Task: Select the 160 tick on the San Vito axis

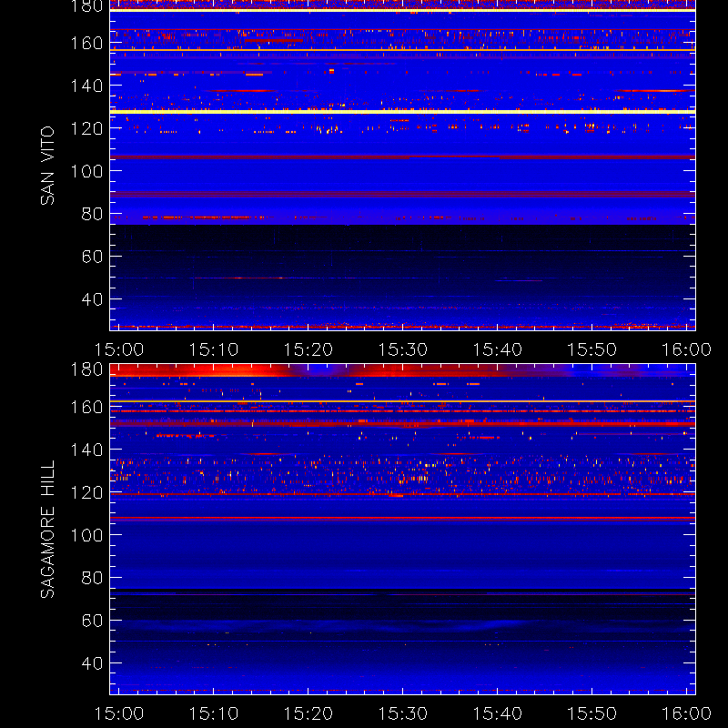Action: (x=86, y=43)
